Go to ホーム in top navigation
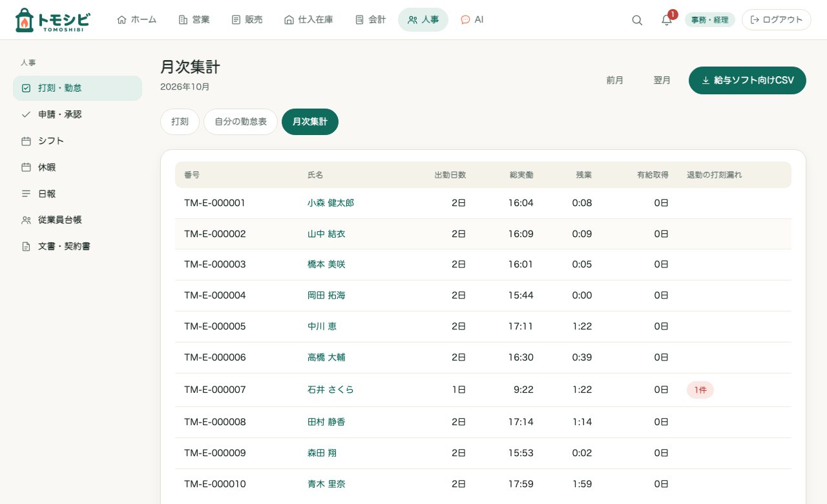827x504 pixels. [x=137, y=20]
